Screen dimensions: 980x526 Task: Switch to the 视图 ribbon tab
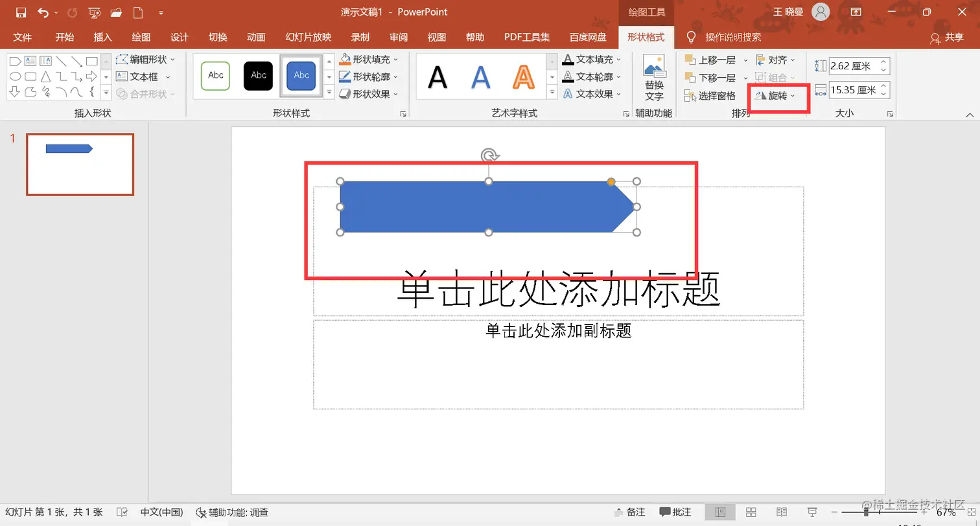[x=437, y=37]
